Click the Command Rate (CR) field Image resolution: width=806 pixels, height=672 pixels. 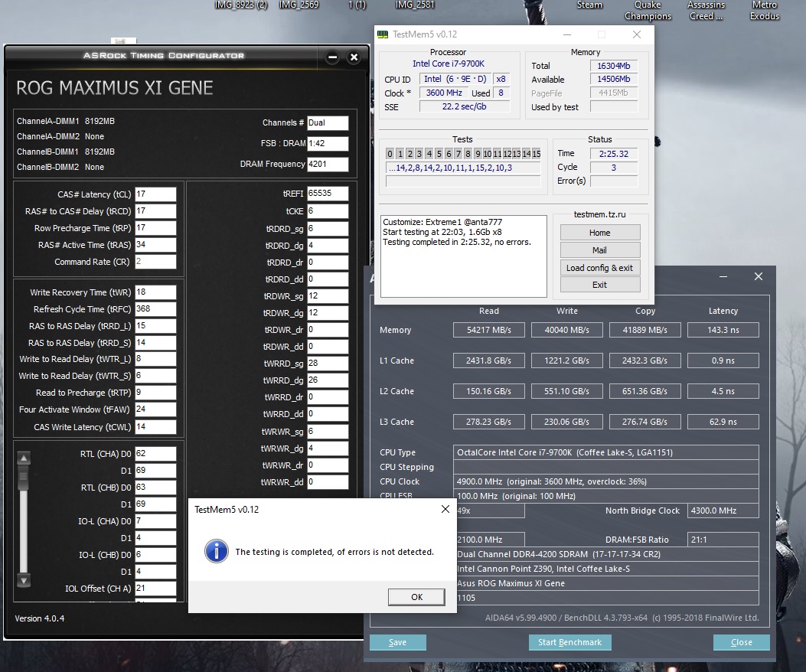coord(155,262)
